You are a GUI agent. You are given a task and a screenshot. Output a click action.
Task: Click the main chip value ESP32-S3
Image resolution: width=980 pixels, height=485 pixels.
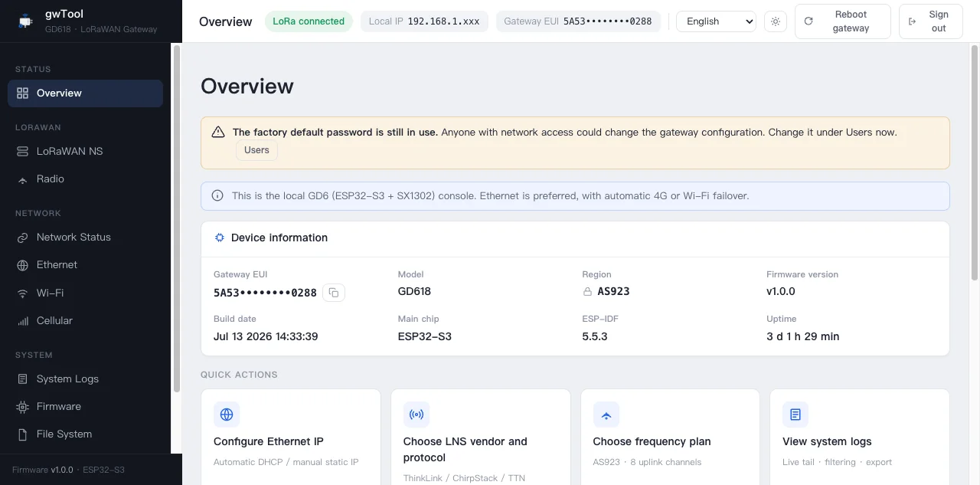tap(425, 336)
